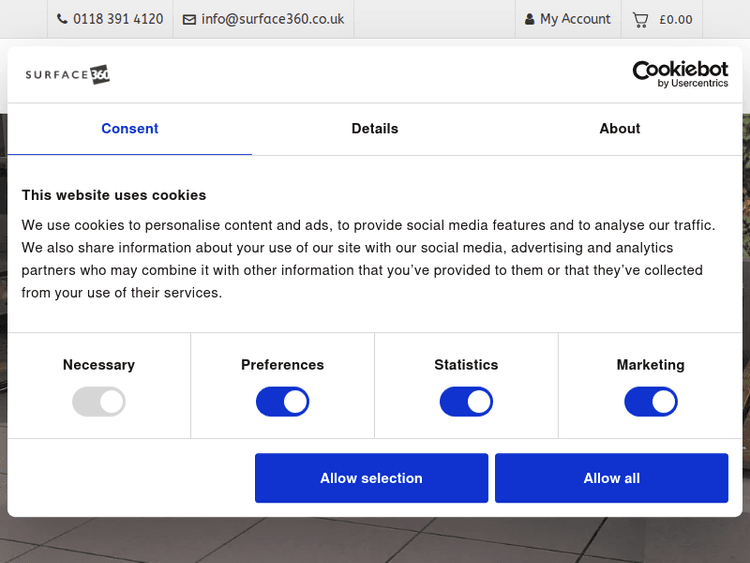
Task: Open the My Account link
Action: click(x=575, y=19)
